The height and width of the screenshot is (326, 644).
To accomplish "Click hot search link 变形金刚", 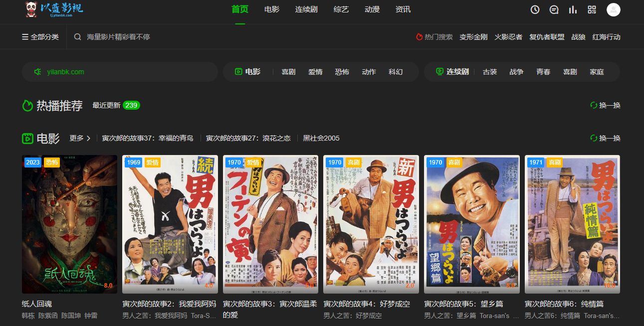I will click(473, 37).
